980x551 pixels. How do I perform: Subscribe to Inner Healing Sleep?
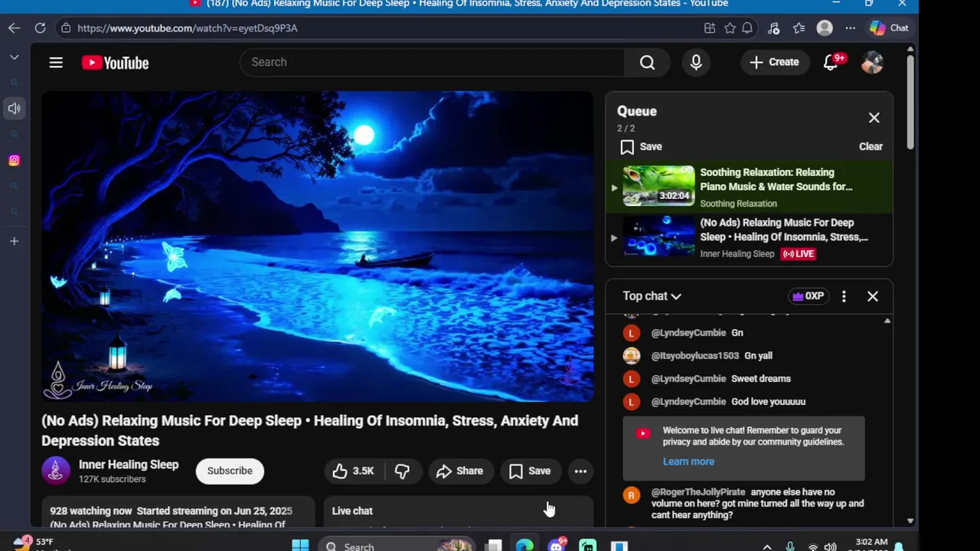click(230, 471)
